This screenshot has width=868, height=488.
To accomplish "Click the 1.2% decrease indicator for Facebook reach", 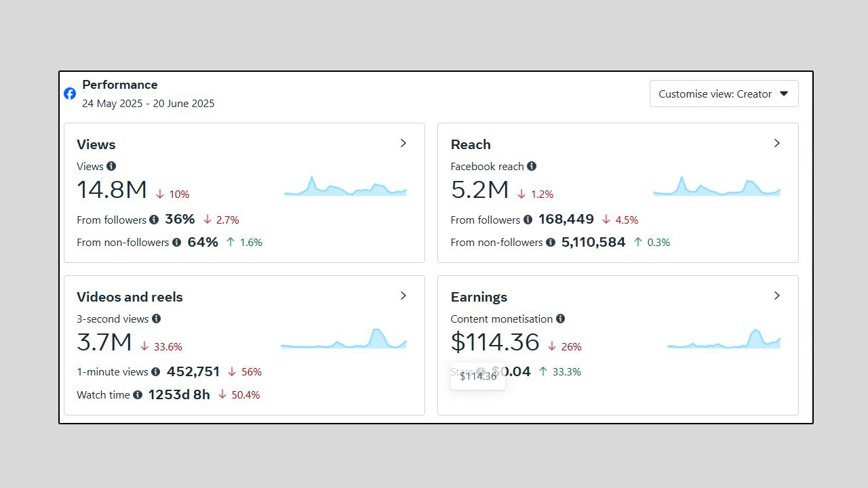I will click(535, 195).
